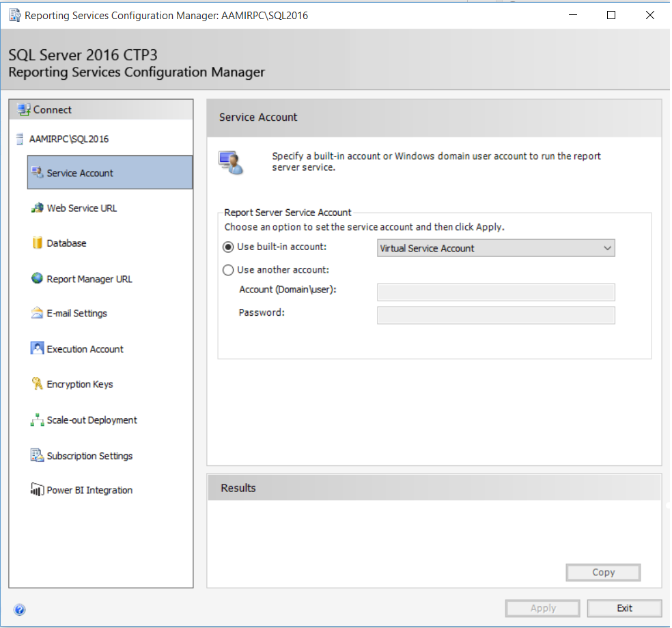Open the Web Service URL page
This screenshot has height=628, width=672.
(x=81, y=208)
